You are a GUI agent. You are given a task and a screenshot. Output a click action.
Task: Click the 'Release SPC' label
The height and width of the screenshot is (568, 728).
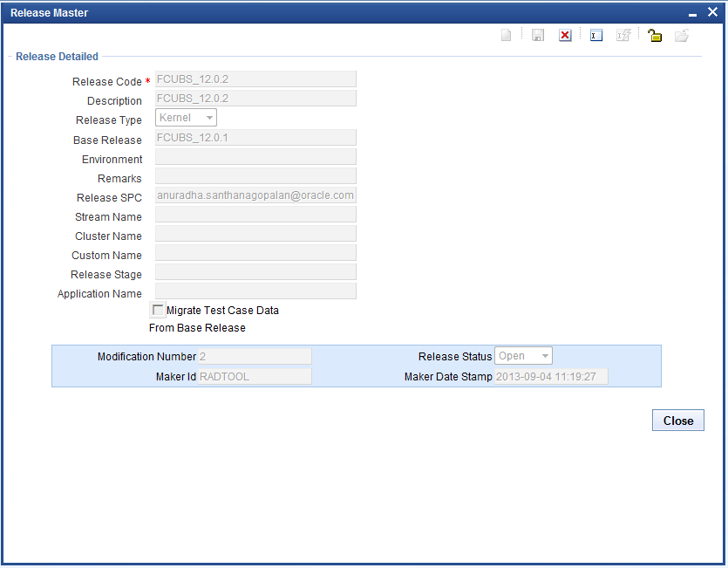tap(109, 198)
